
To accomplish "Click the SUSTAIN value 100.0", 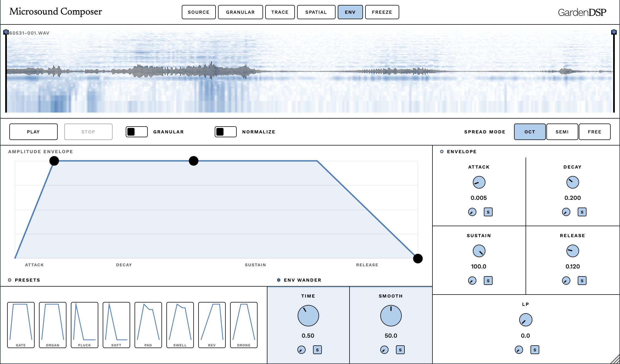I will tap(479, 267).
